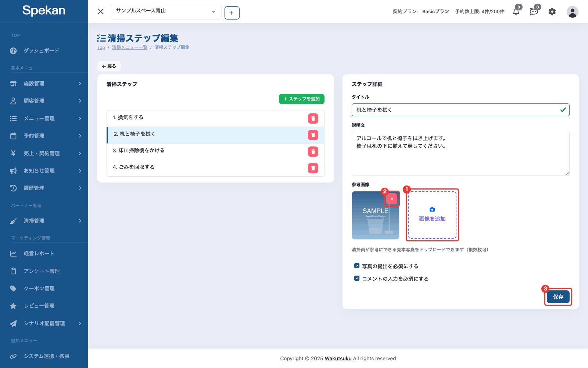588x368 pixels.
Task: Expand the メニュー管理 menu
Action: pos(44,118)
